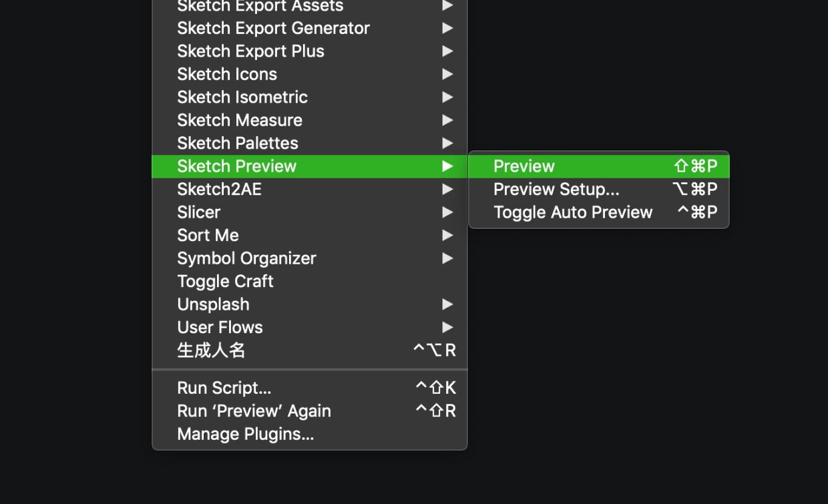Expand Sketch Measure submenu
The image size is (828, 504).
309,120
